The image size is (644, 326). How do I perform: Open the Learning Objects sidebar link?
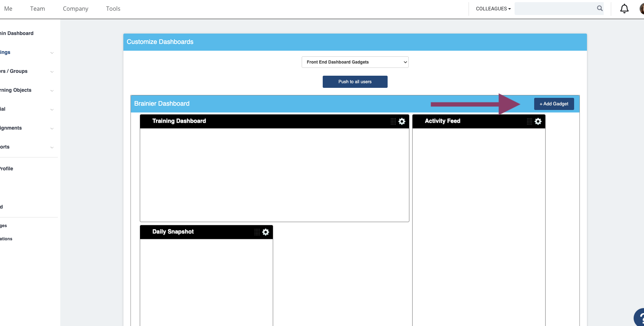point(16,90)
